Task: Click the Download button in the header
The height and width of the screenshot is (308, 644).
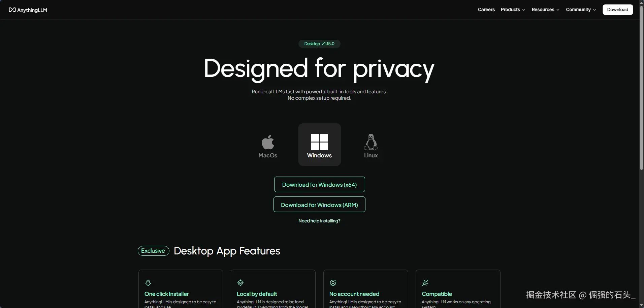Action: [x=618, y=9]
